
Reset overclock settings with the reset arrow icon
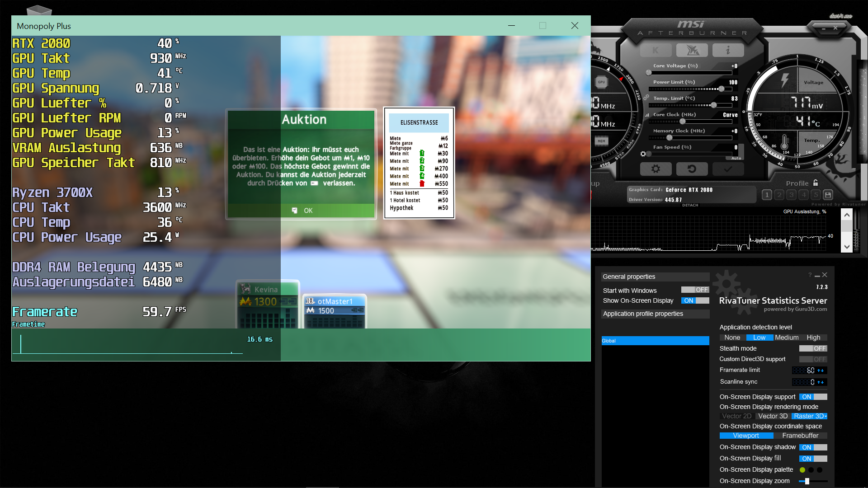[693, 169]
